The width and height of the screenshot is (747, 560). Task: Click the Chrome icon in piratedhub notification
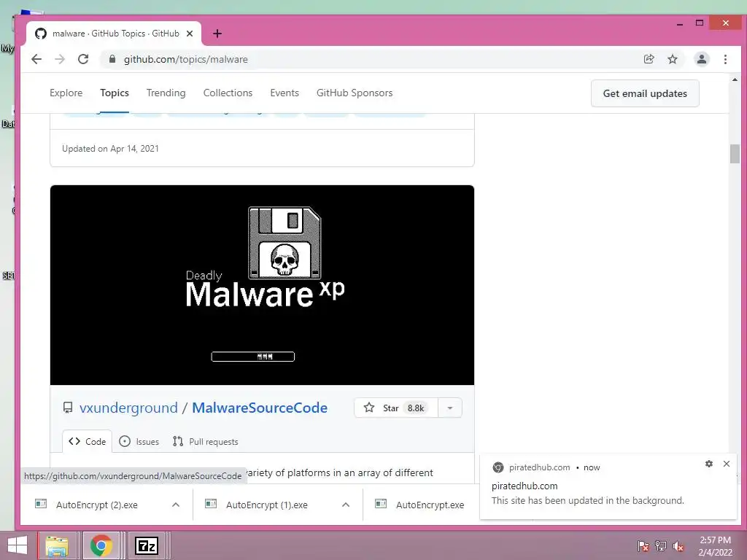point(498,467)
